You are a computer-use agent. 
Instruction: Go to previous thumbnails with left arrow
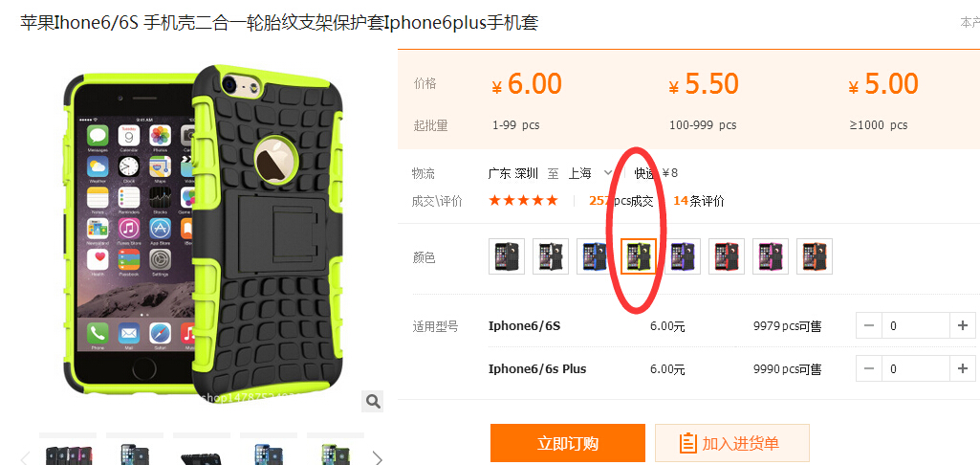[25, 457]
